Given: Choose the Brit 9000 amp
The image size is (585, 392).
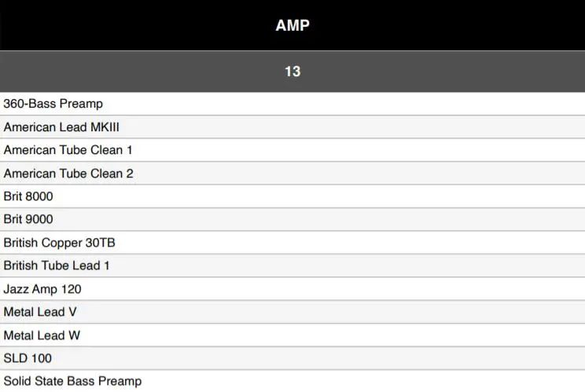Looking at the screenshot, I should tap(292, 219).
